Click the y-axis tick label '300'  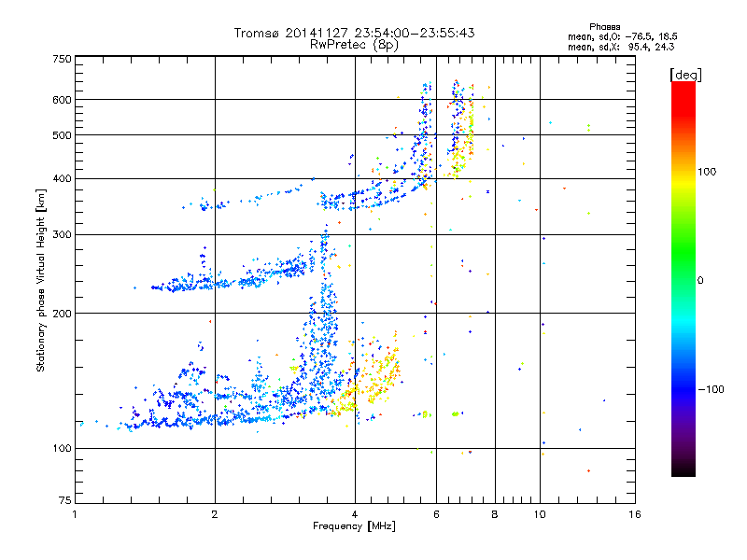click(63, 235)
